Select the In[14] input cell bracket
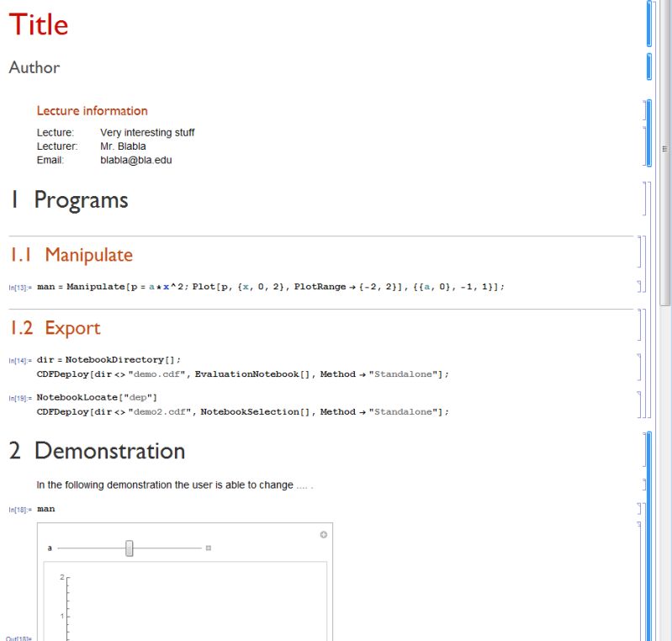This screenshot has height=641, width=672. coord(639,367)
